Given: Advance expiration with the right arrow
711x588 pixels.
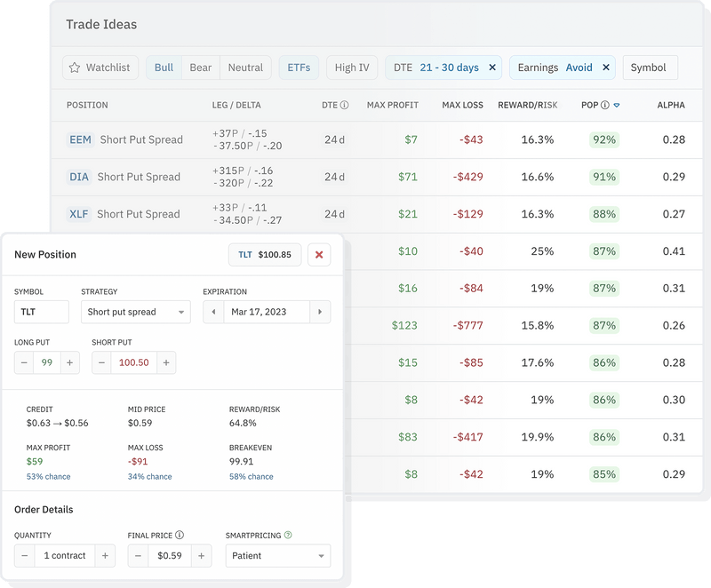Looking at the screenshot, I should 320,312.
